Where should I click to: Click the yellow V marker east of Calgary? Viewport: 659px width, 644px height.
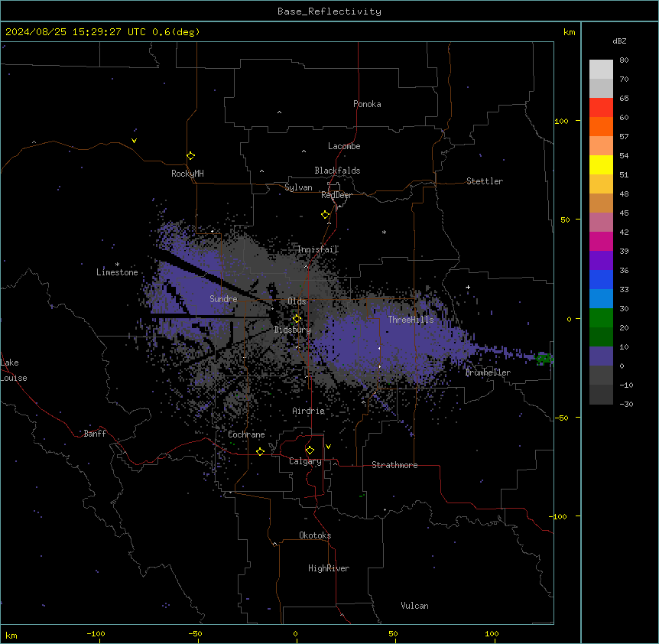328,447
